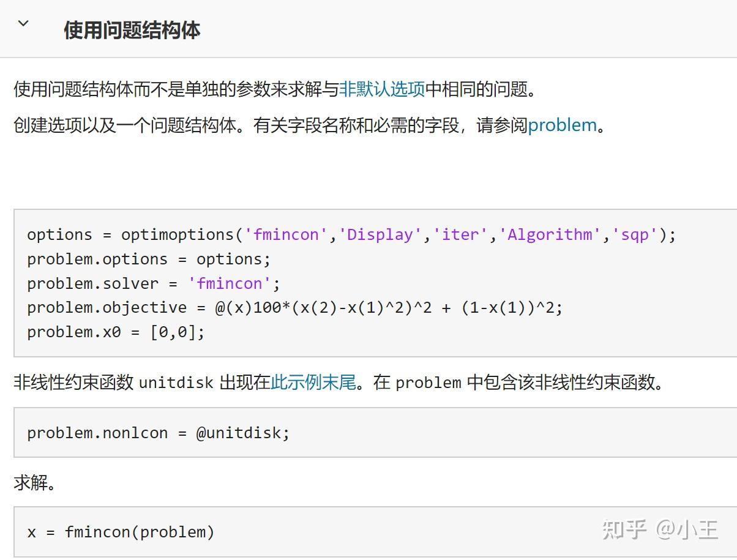Click the 使用问题结构体 section heading

(132, 30)
